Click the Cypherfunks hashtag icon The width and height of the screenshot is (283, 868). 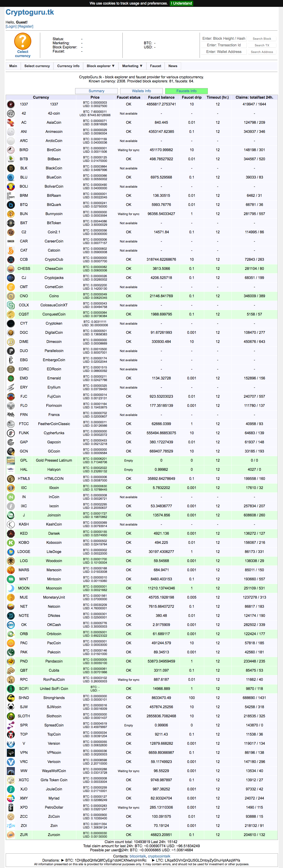pos(11,433)
